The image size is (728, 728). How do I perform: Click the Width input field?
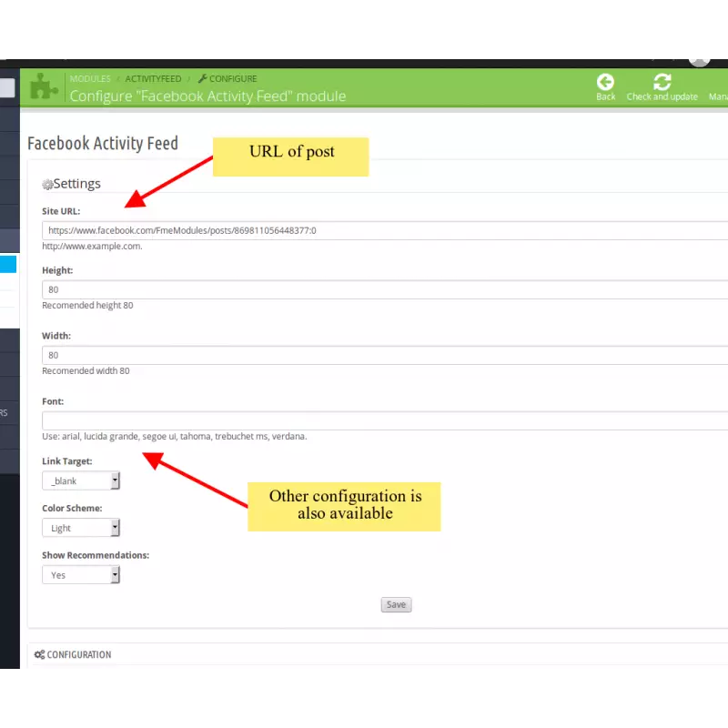[x=385, y=355]
